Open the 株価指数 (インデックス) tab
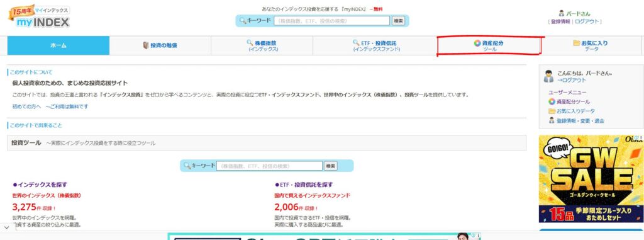 262,45
